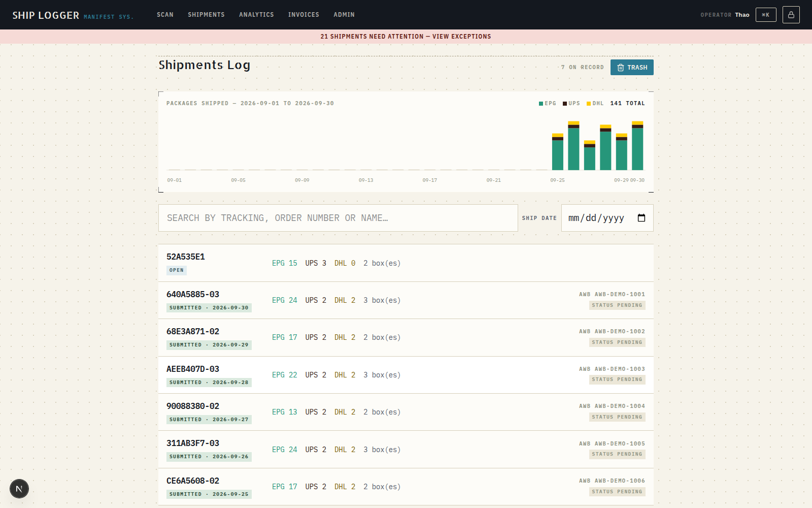Open the Admin nav item
The width and height of the screenshot is (812, 508).
(x=344, y=15)
